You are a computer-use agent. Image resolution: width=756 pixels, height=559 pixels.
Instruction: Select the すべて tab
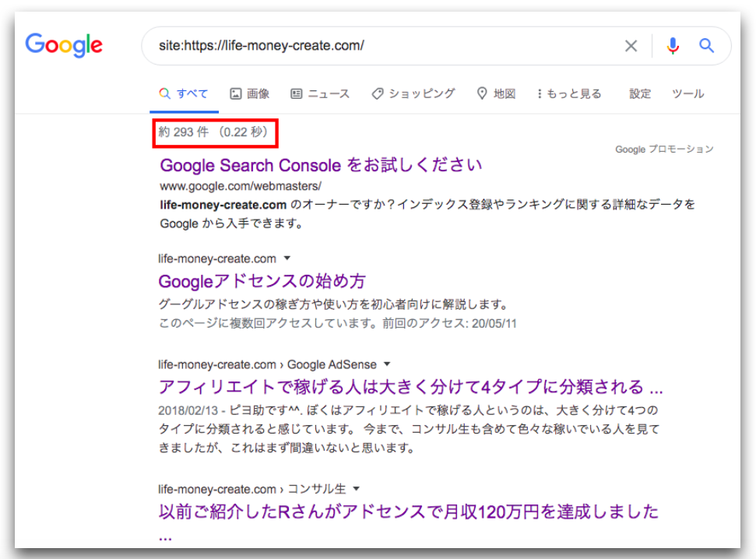[184, 93]
